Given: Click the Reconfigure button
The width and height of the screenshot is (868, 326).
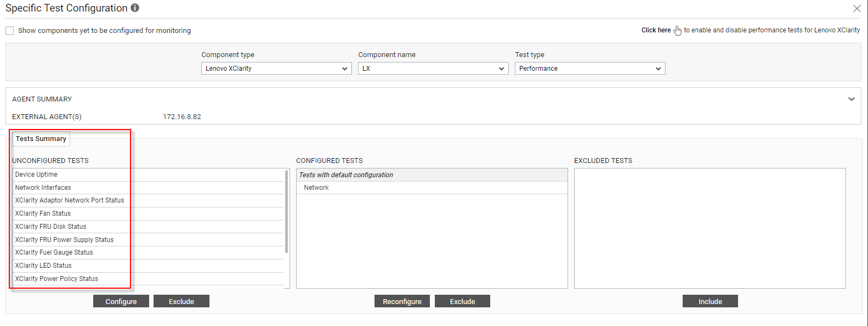Looking at the screenshot, I should pos(402,301).
